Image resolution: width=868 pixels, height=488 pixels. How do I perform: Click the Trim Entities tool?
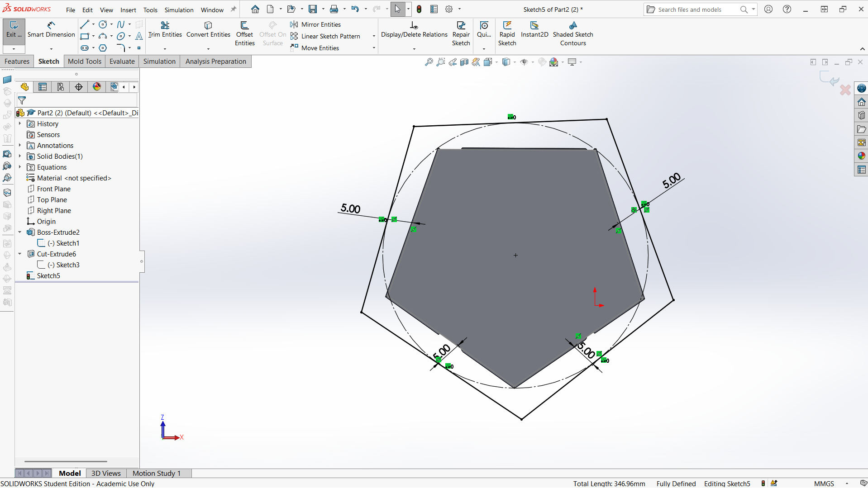click(165, 30)
